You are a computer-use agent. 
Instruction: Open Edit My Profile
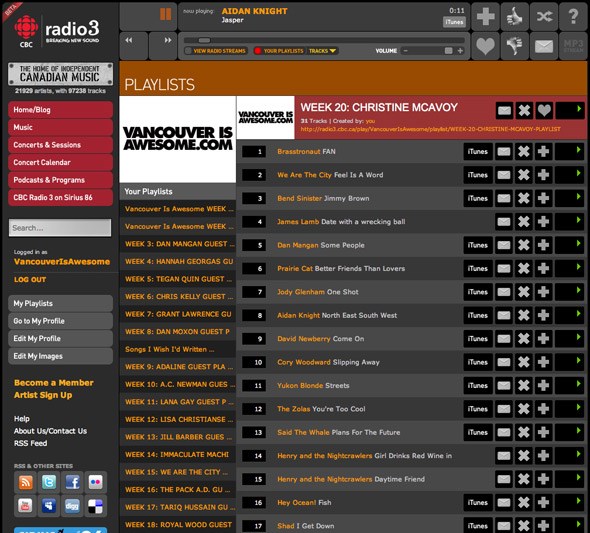60,339
